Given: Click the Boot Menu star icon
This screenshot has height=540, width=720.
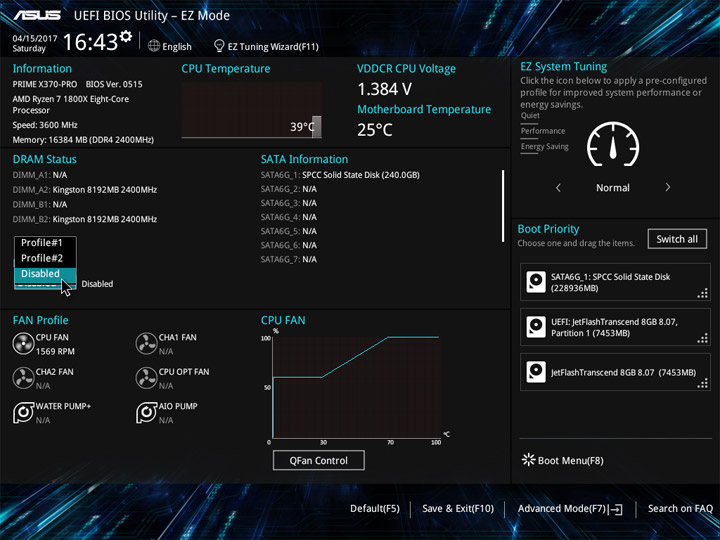Looking at the screenshot, I should tap(529, 460).
